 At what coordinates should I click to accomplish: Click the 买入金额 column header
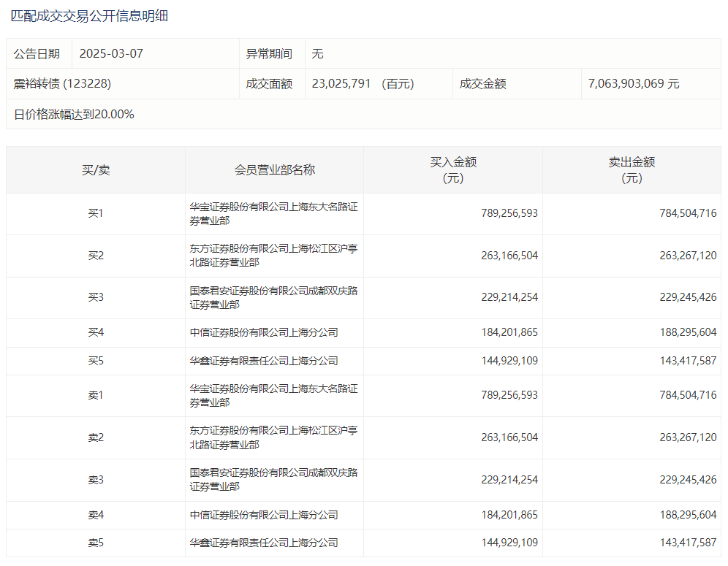(452, 170)
